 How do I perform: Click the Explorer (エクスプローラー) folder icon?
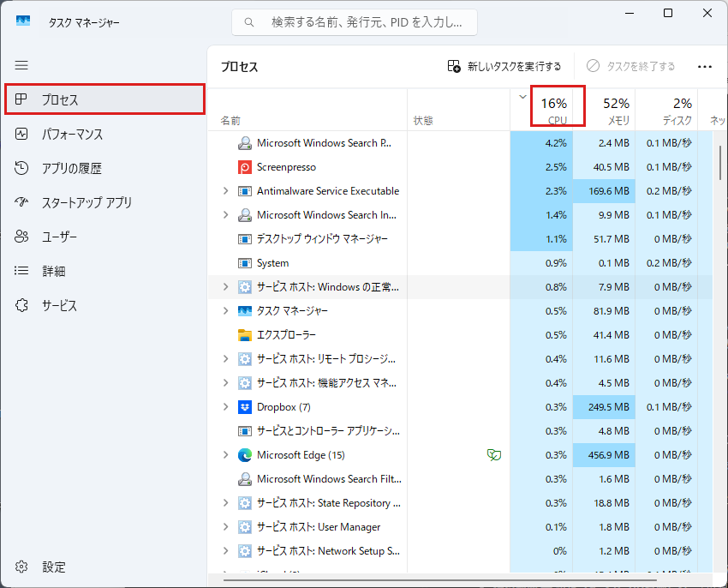pyautogui.click(x=245, y=334)
